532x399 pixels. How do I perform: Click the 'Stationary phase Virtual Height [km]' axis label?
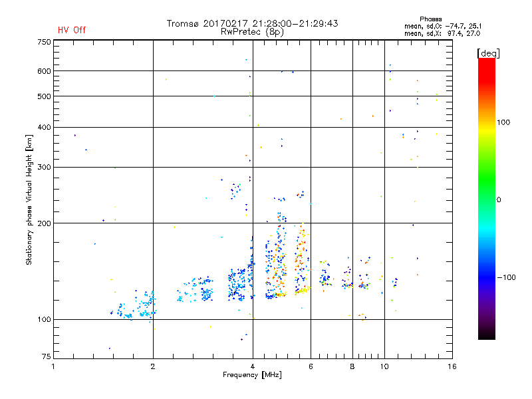point(29,200)
